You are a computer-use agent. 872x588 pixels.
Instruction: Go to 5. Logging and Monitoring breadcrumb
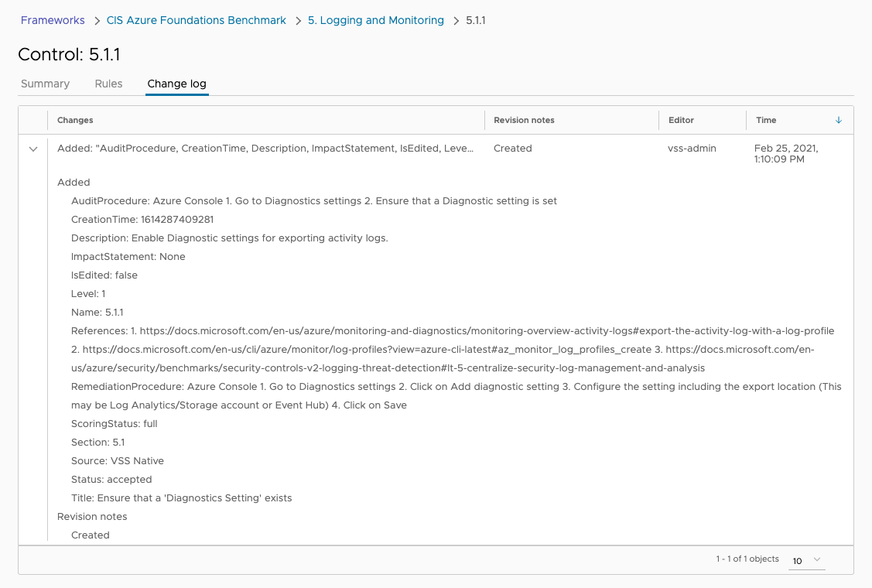coord(376,20)
